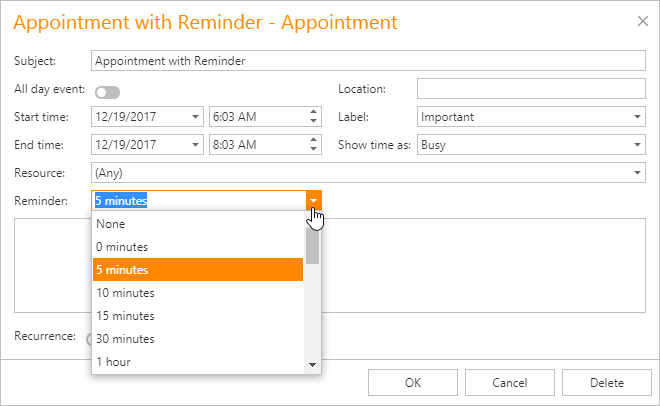Increase End time with up spinner arrow
660x406 pixels.
pyautogui.click(x=314, y=140)
